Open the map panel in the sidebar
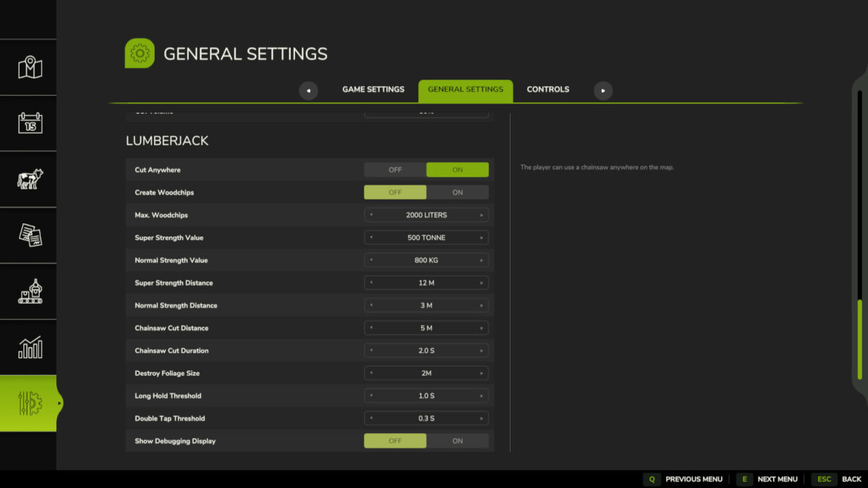868x488 pixels. (28, 67)
